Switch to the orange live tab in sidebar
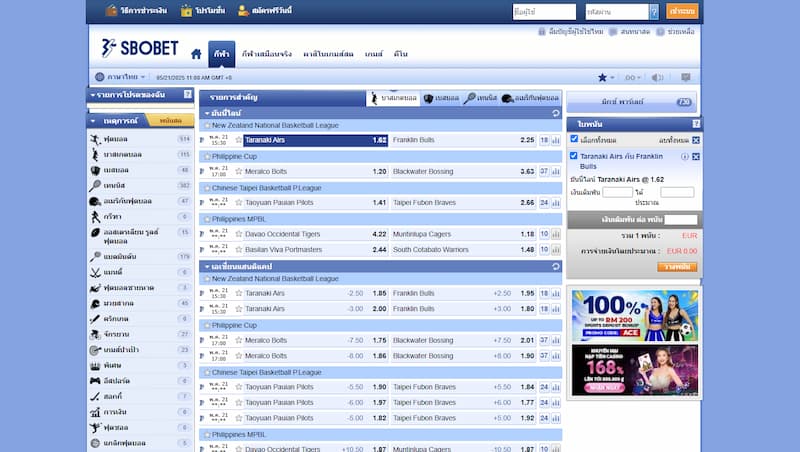 170,121
